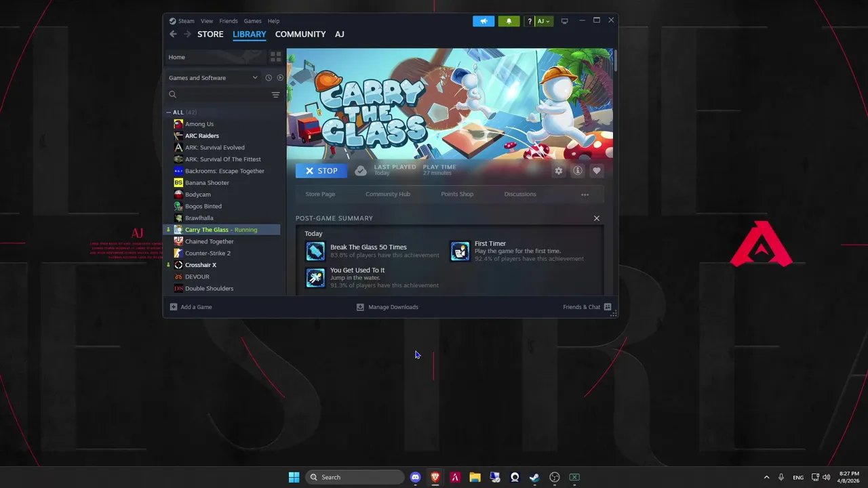868x488 pixels.
Task: Open Manage Downloads
Action: tap(387, 307)
